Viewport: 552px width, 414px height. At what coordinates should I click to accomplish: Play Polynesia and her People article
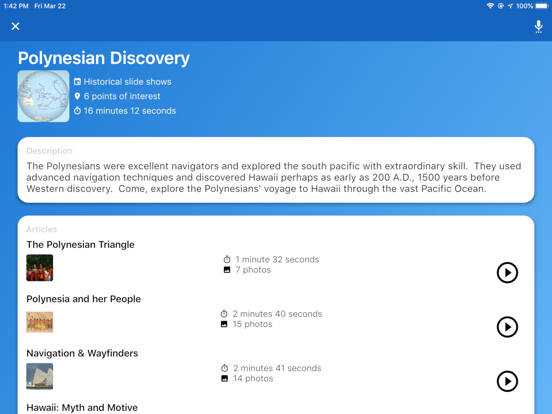(507, 327)
